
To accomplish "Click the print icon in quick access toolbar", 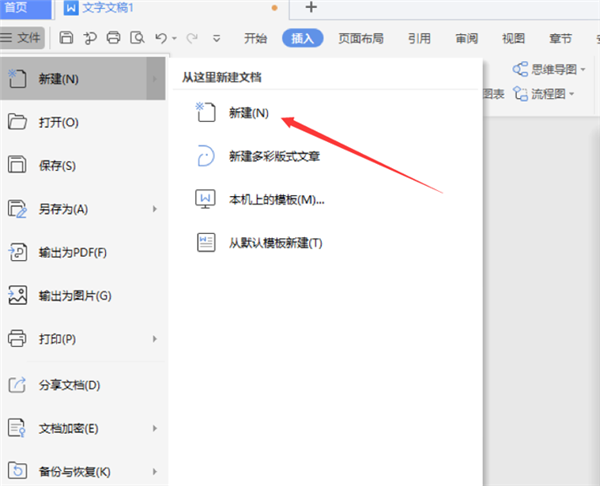I will 114,39.
